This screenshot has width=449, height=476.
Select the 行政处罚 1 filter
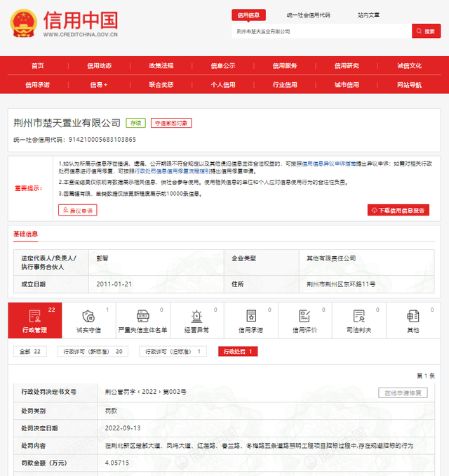[x=238, y=351]
